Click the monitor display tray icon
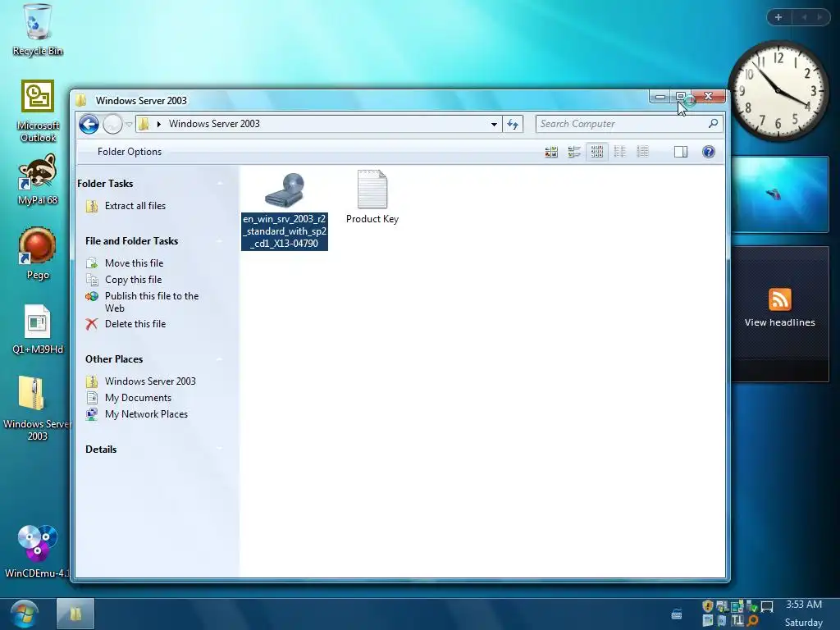Image resolution: width=840 pixels, height=630 pixels. pos(767,606)
